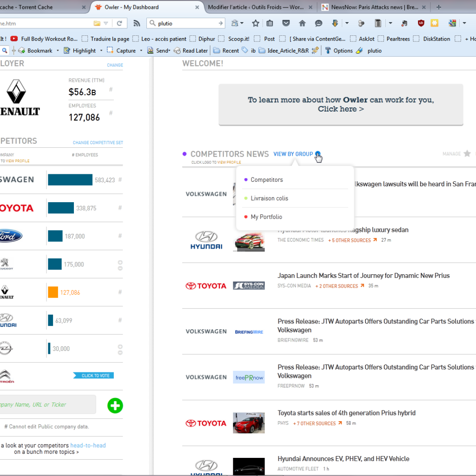Screen dimensions: 476x476
Task: Close the Owler My Dashboard tab
Action: (x=197, y=7)
